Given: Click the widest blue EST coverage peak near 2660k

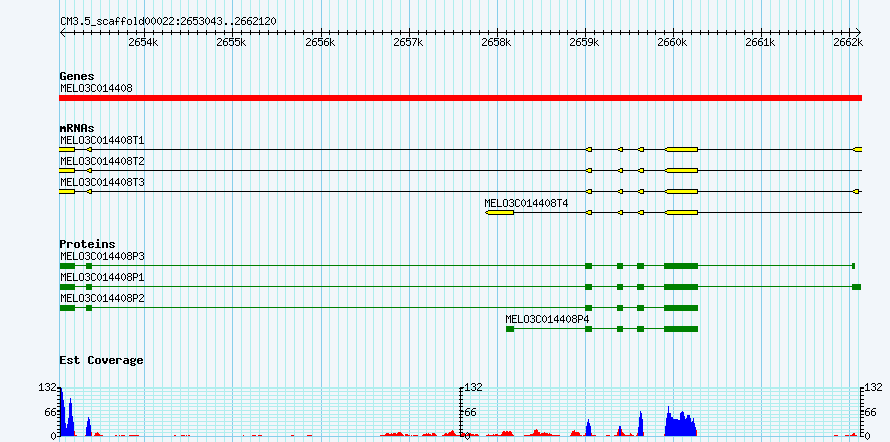Looking at the screenshot, I should click(x=681, y=423).
